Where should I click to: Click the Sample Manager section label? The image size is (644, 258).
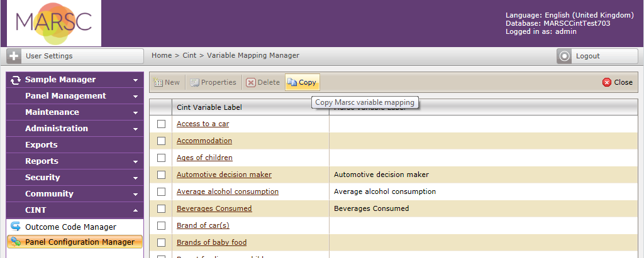pos(60,80)
